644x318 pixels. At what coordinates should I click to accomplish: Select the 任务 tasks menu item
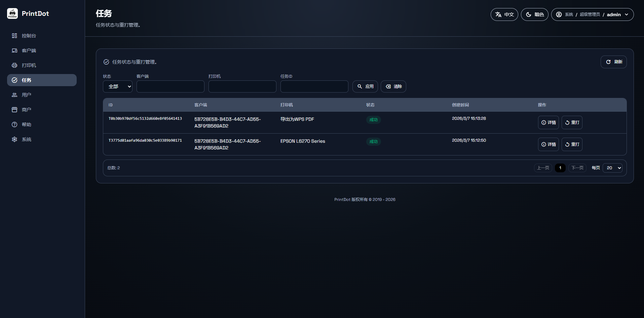[42, 80]
